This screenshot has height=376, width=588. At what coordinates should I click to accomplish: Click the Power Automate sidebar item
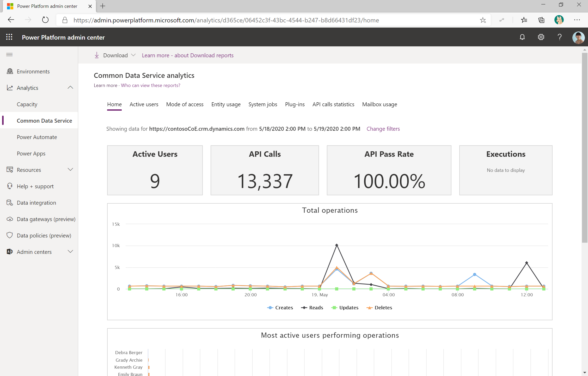tap(36, 137)
